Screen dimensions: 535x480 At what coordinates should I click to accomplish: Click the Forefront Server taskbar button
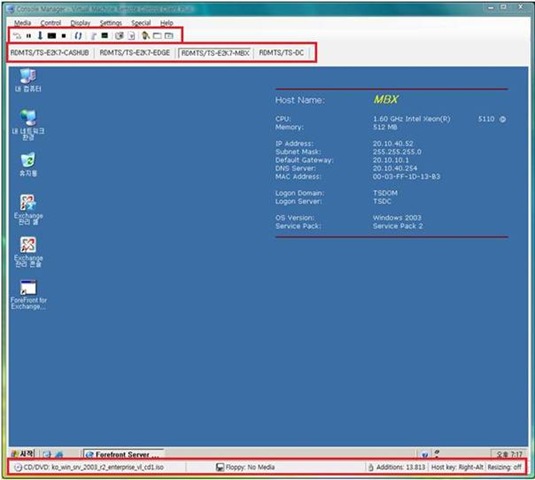(x=123, y=454)
